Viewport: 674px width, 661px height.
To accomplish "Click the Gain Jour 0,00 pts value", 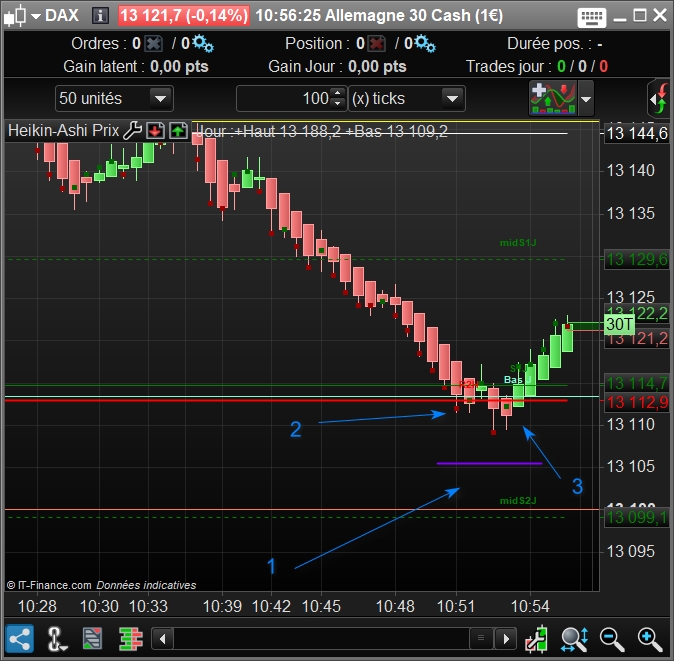I will pyautogui.click(x=377, y=67).
